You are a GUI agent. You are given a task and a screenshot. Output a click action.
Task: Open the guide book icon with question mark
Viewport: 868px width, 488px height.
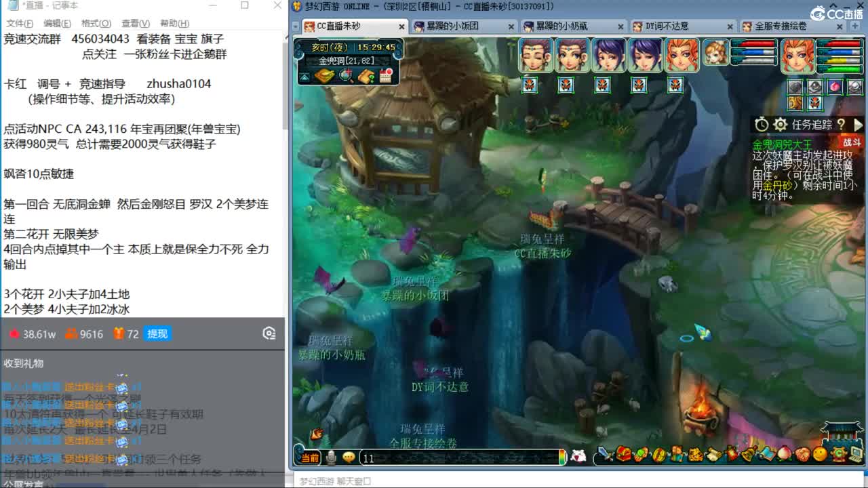point(367,76)
